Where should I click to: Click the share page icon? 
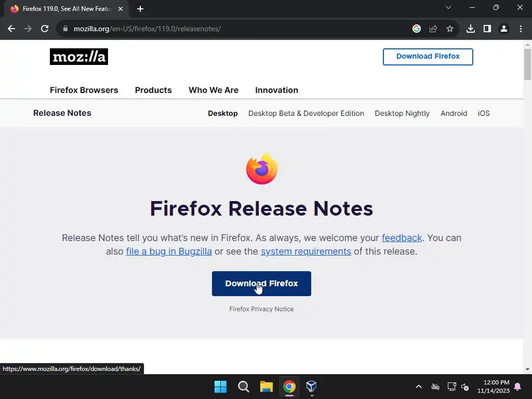(x=433, y=29)
